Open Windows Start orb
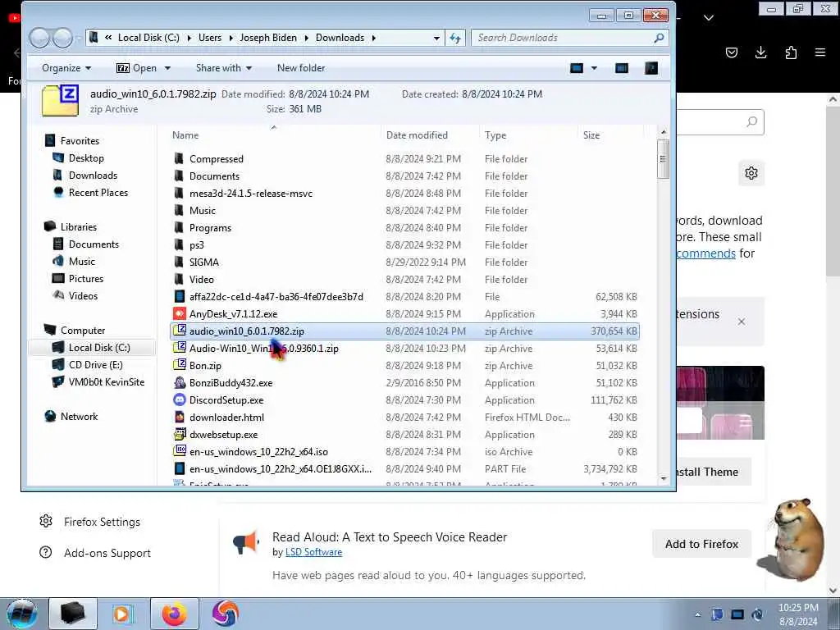 coord(22,614)
